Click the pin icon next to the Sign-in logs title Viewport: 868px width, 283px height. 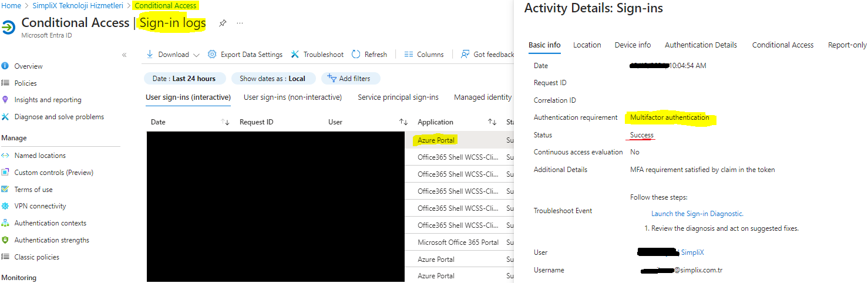(x=223, y=23)
